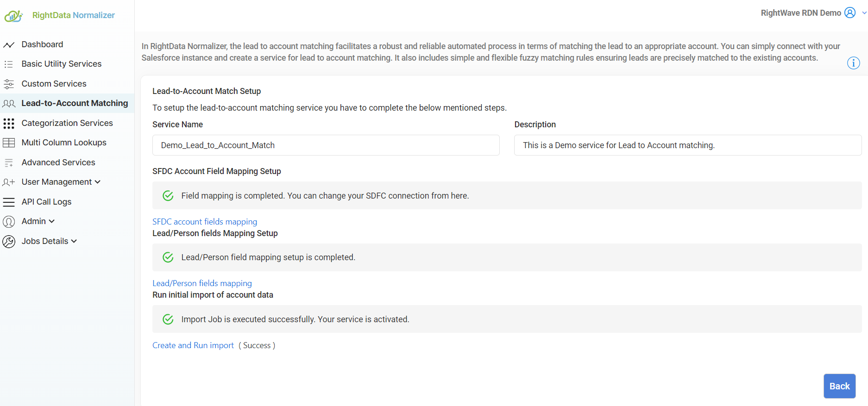
Task: Click "Run initial import of account data" heading
Action: (x=213, y=295)
